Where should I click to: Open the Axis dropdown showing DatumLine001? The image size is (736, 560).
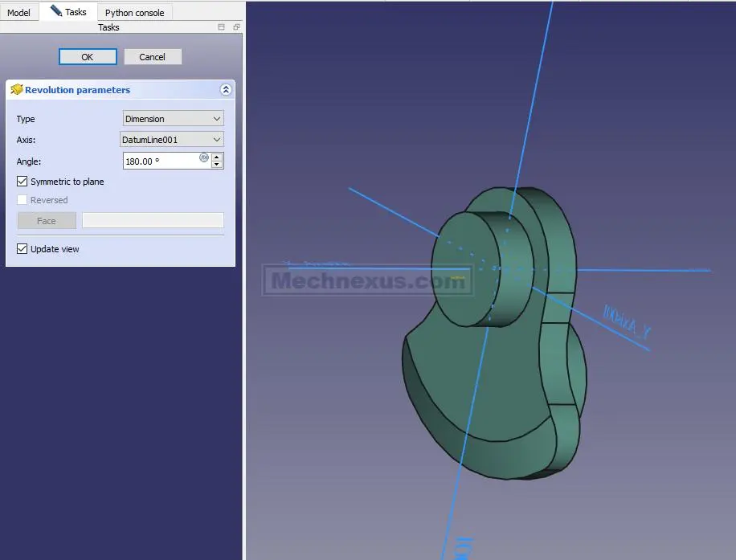pos(171,140)
